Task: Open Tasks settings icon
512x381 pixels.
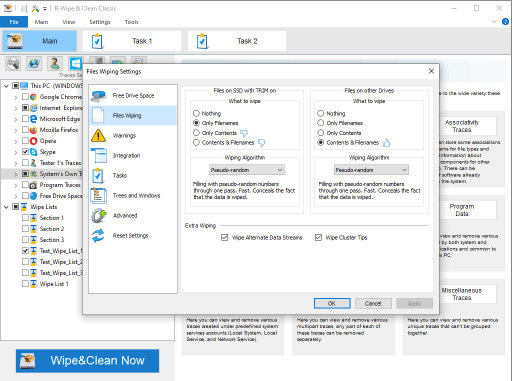Action: pyautogui.click(x=98, y=175)
